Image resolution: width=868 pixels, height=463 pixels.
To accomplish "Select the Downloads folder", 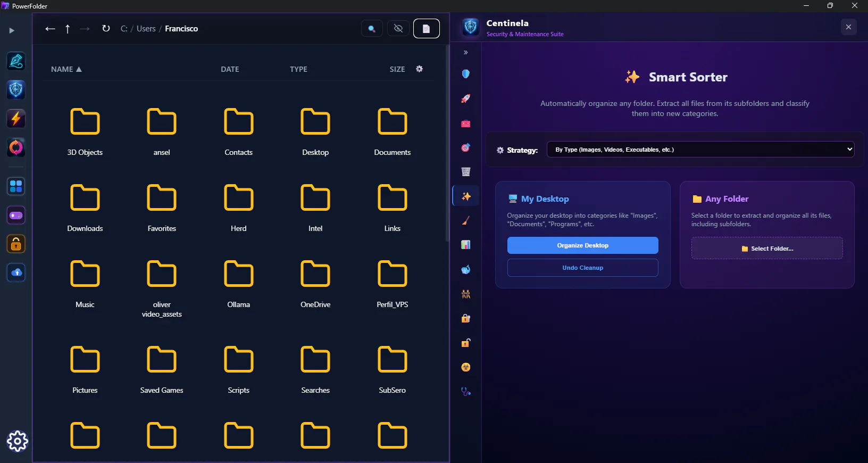I will point(85,209).
